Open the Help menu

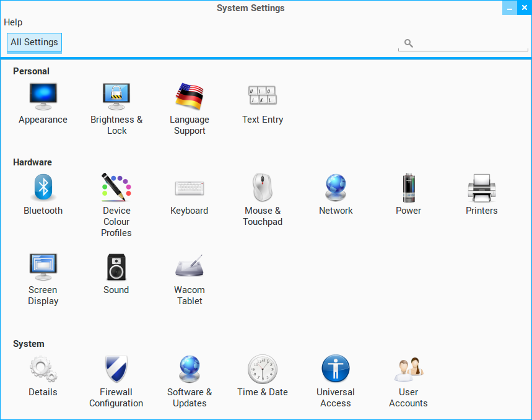(x=13, y=22)
